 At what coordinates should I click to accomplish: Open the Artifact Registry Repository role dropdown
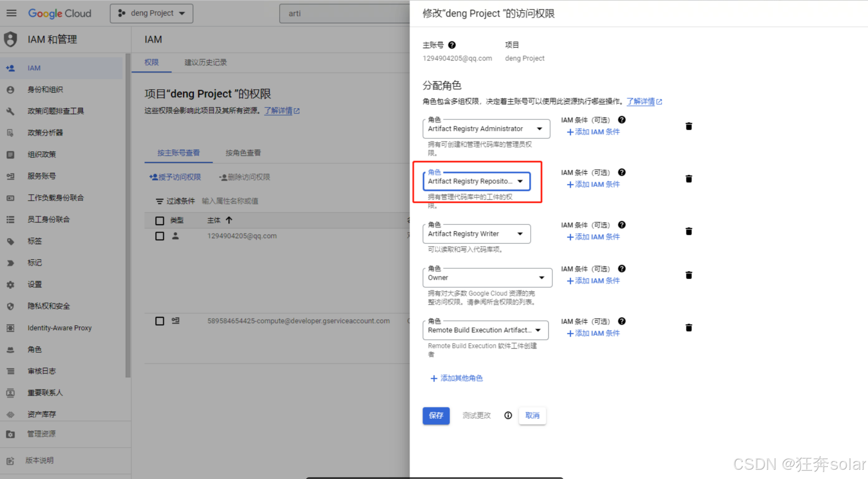tap(477, 181)
